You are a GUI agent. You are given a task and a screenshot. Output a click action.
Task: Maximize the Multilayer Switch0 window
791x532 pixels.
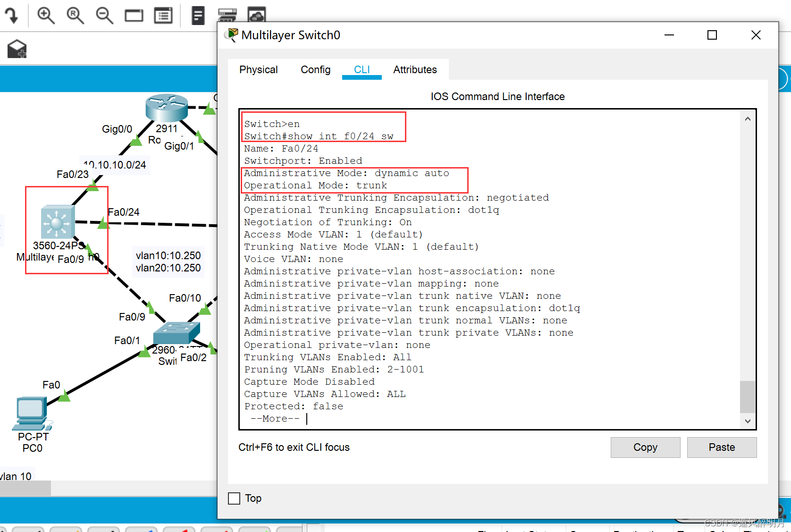(712, 35)
